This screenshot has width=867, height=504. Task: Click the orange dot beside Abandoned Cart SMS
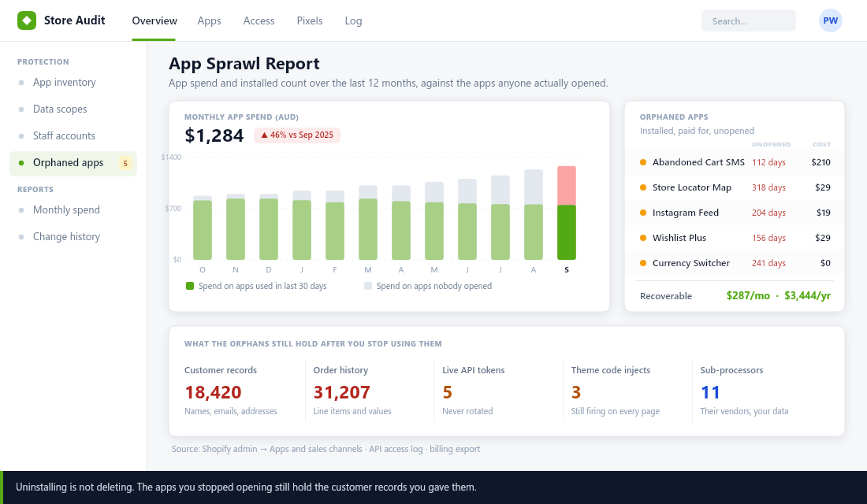tap(643, 162)
